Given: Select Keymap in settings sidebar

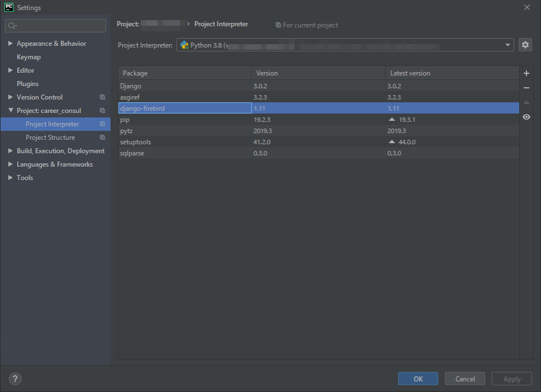Looking at the screenshot, I should coord(29,57).
